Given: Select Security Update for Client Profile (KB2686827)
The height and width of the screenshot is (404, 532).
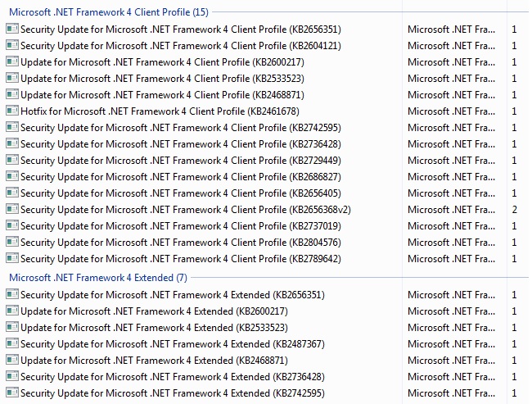Looking at the screenshot, I should pos(181,177).
